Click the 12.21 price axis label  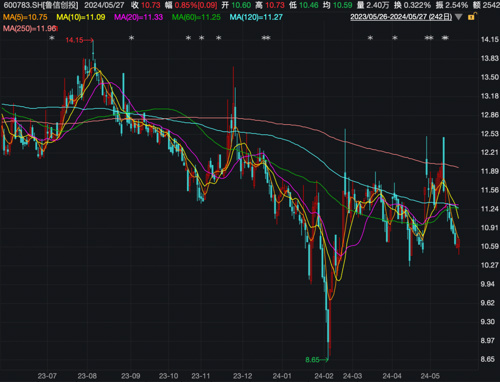[490, 153]
